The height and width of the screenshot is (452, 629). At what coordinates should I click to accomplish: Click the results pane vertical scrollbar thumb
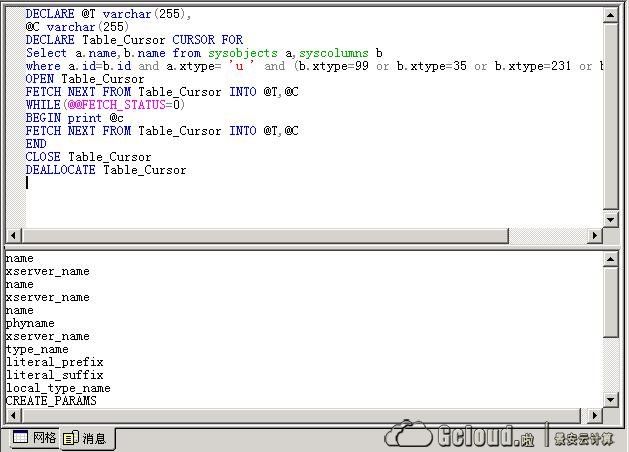pos(611,300)
